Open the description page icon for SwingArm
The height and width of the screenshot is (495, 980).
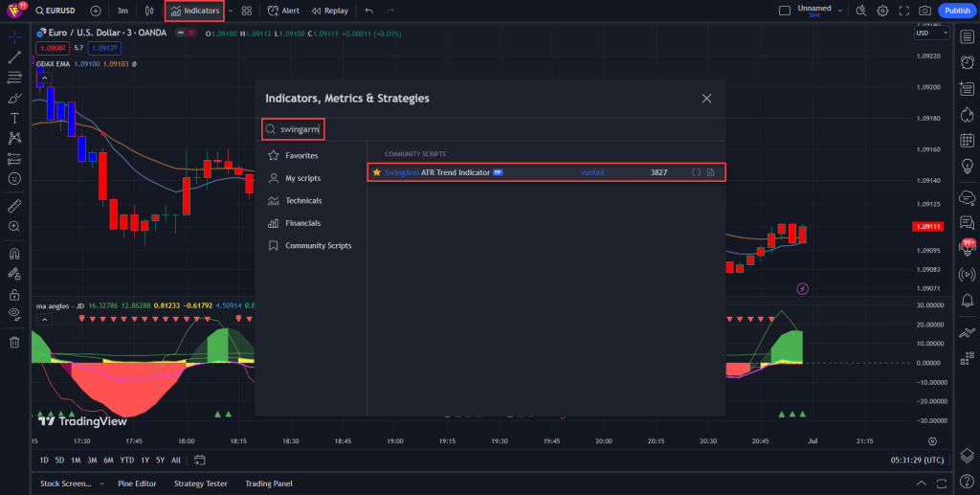[711, 172]
